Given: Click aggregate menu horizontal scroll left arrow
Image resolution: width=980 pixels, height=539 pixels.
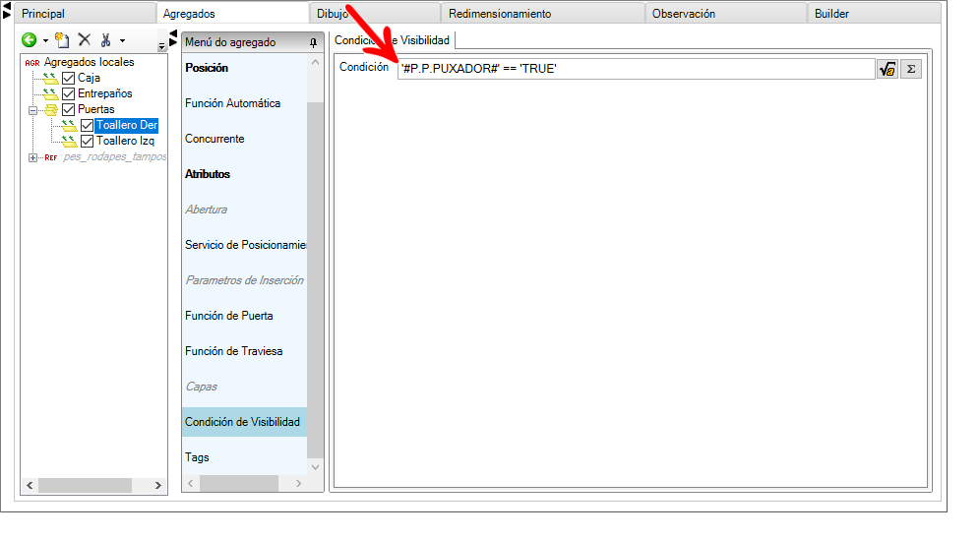Looking at the screenshot, I should [191, 483].
